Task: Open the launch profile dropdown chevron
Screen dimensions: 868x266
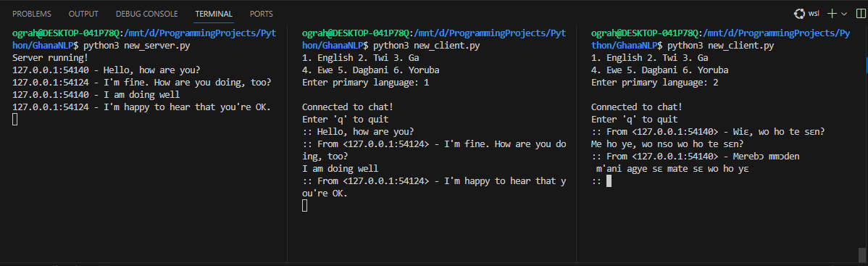Action: click(x=844, y=14)
